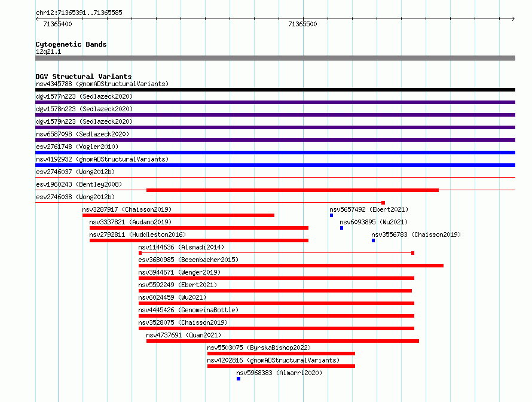Open nsv4737691 Quan2021 label
The height and width of the screenshot is (402, 532).
184,335
